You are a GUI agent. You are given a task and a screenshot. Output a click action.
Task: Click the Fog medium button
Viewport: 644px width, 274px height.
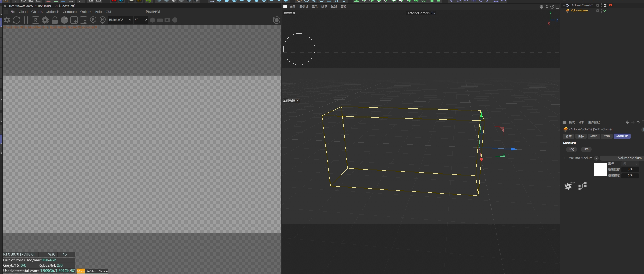(571, 149)
